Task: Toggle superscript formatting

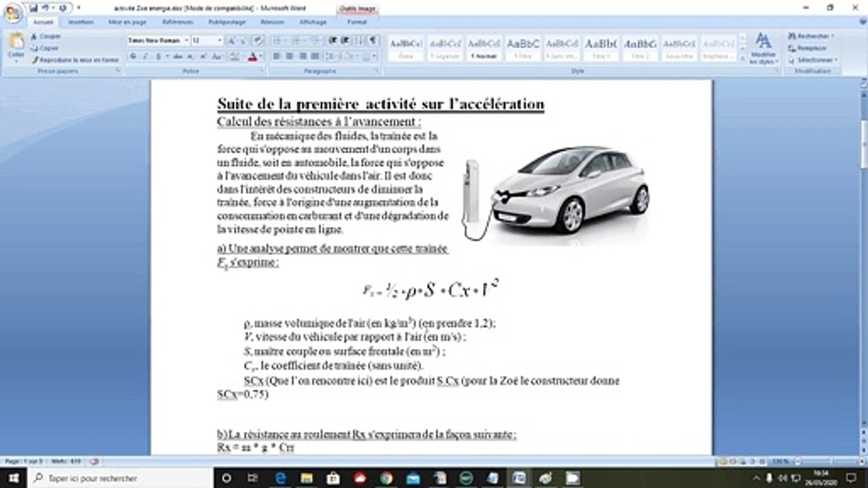Action: click(202, 56)
